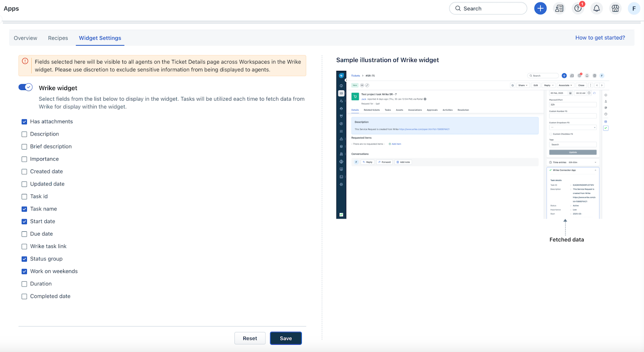644x352 pixels.
Task: Tick the Importance checkbox
Action: point(24,159)
